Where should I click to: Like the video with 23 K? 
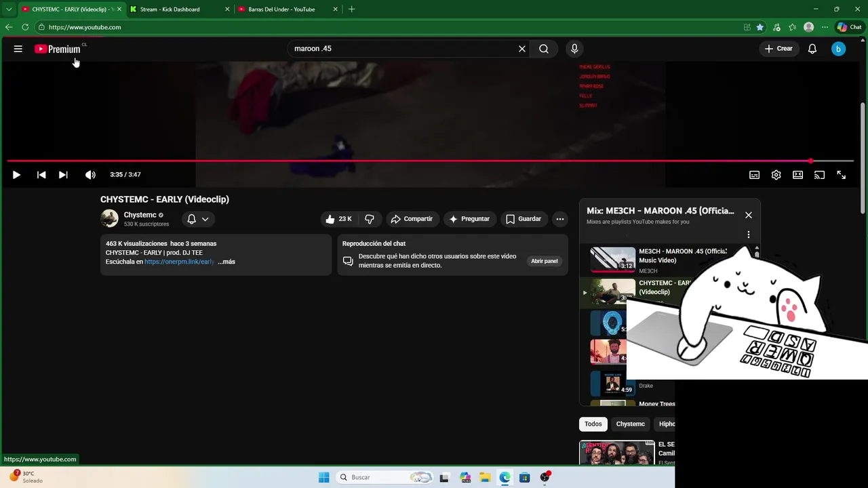pyautogui.click(x=338, y=219)
